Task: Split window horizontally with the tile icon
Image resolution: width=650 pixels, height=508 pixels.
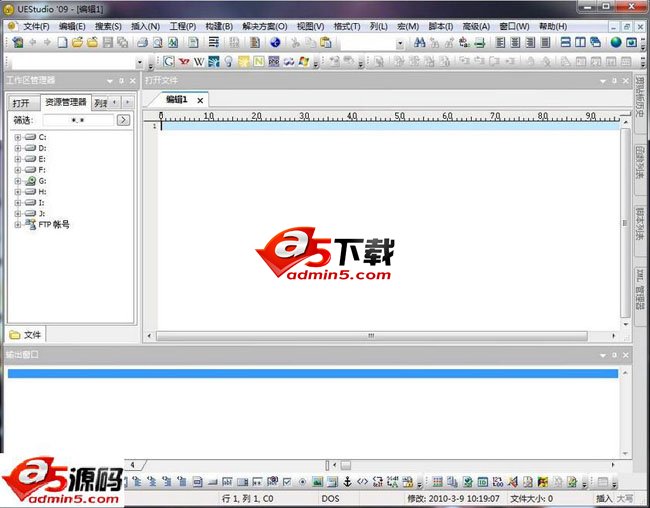Action: tap(565, 42)
